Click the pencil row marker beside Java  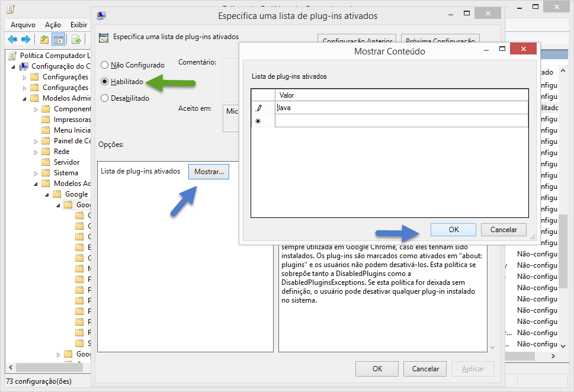[259, 108]
